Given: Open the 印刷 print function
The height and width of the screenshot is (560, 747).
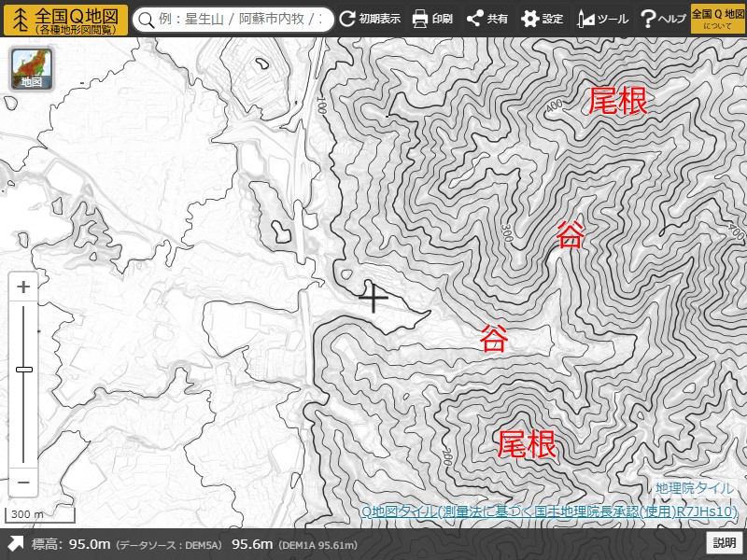Looking at the screenshot, I should click(432, 19).
